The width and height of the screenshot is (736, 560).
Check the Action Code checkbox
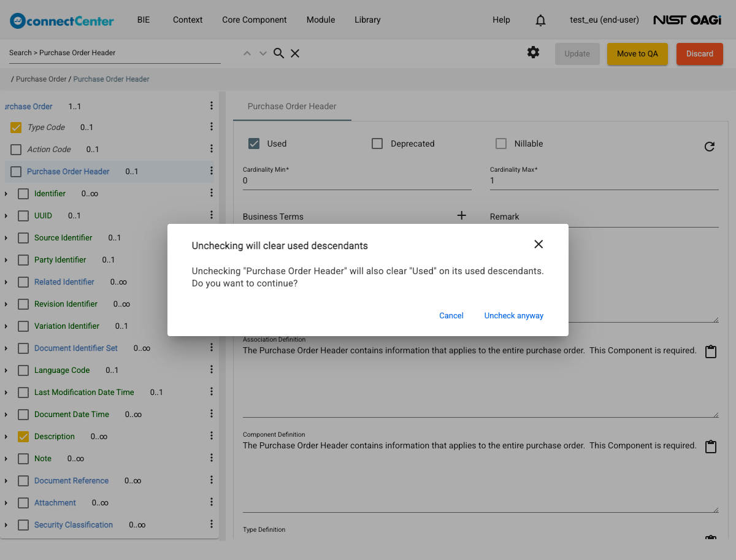[16, 150]
